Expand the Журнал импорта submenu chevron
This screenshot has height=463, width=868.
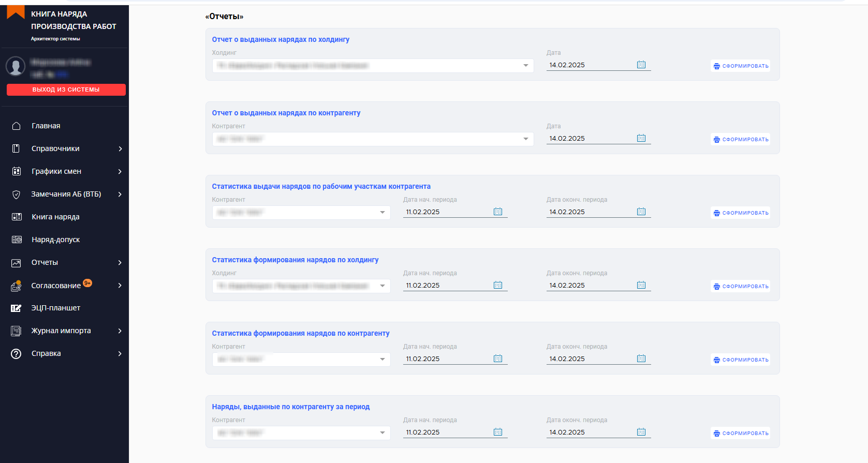click(x=120, y=331)
